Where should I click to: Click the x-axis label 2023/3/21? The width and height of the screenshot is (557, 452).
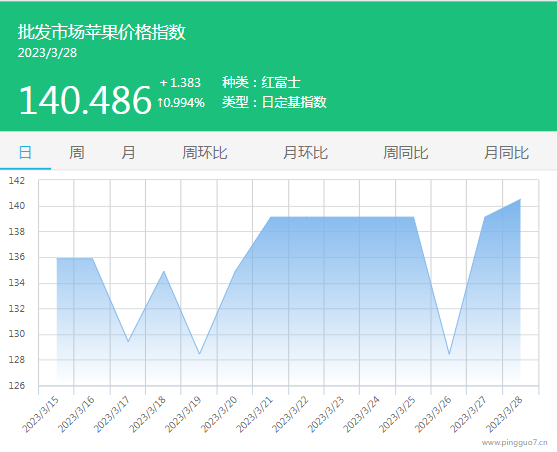254,415
